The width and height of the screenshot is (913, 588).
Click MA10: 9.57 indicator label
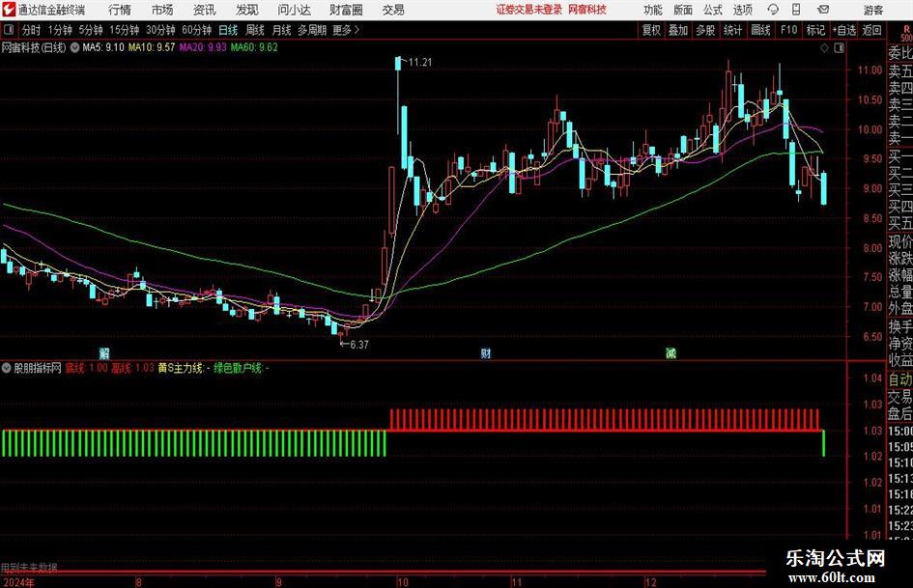pyautogui.click(x=152, y=47)
